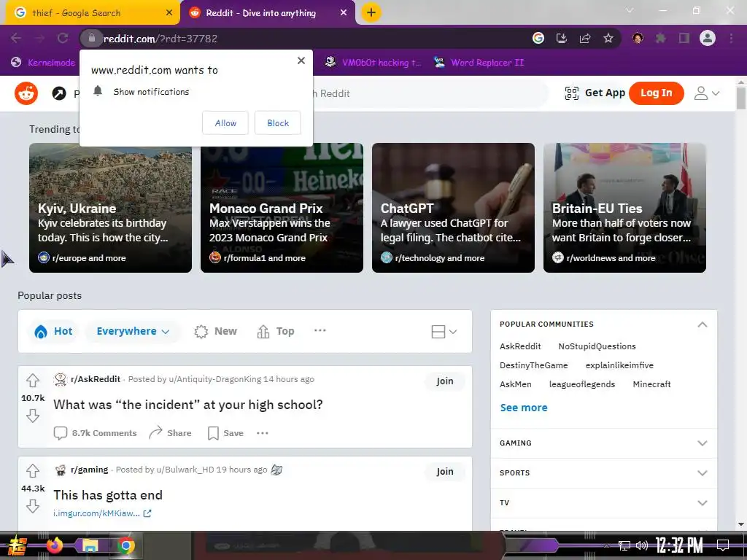
Task: Close the notification permission popup
Action: 301,61
